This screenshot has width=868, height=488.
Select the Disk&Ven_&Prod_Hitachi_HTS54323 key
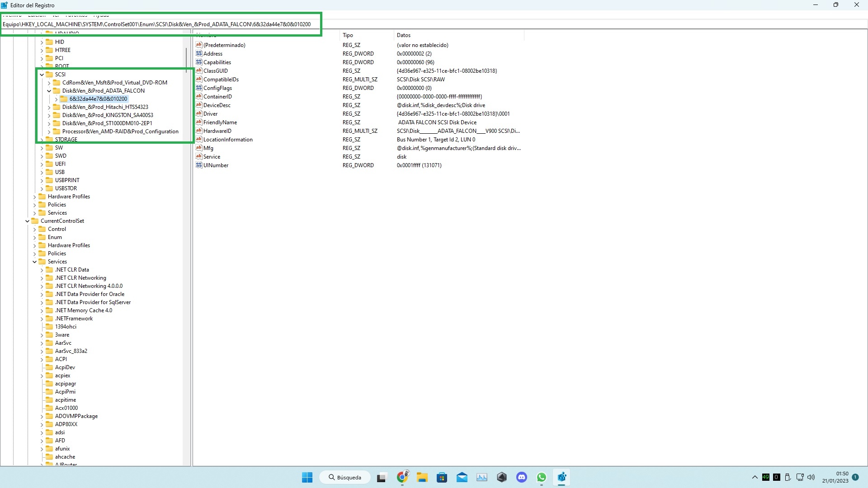point(105,107)
